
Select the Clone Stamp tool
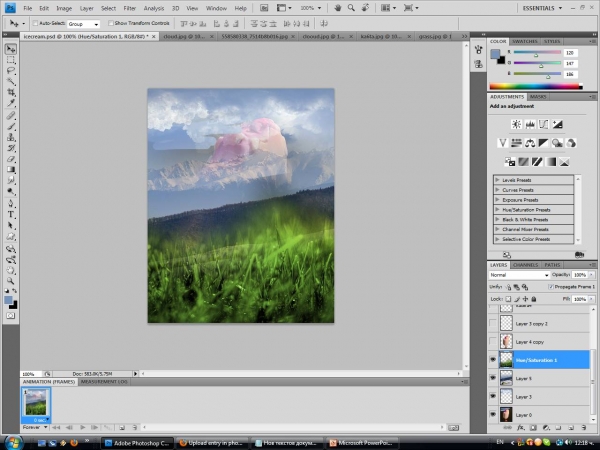(11, 137)
